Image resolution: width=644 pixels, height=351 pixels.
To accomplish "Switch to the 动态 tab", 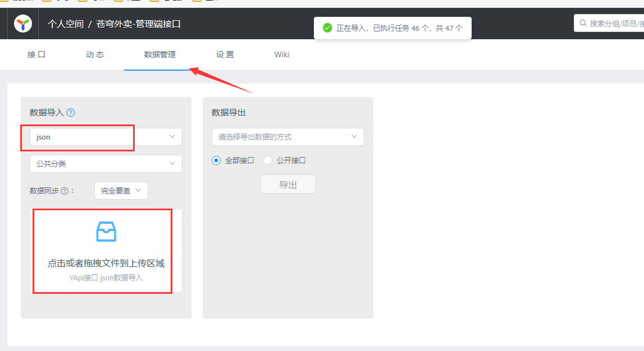I will tap(95, 54).
